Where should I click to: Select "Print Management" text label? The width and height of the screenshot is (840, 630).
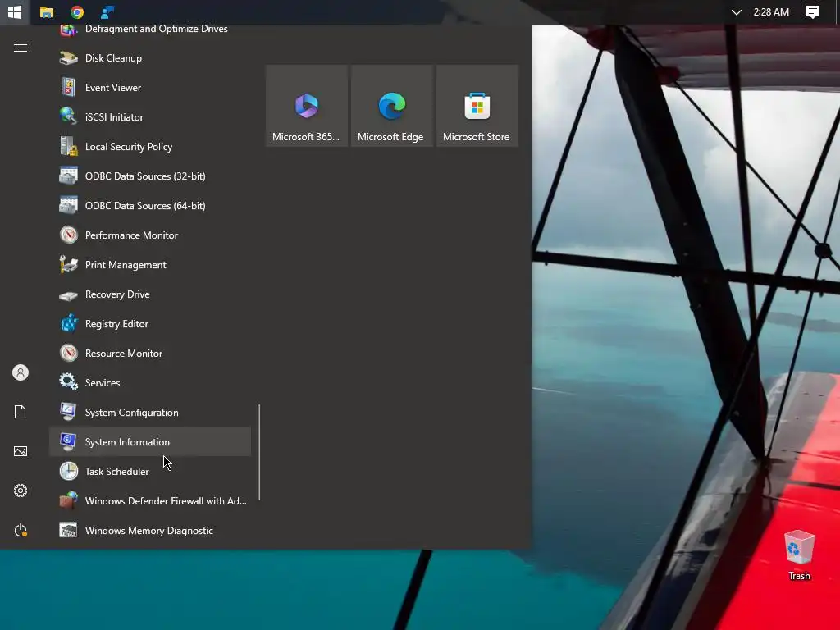point(126,265)
